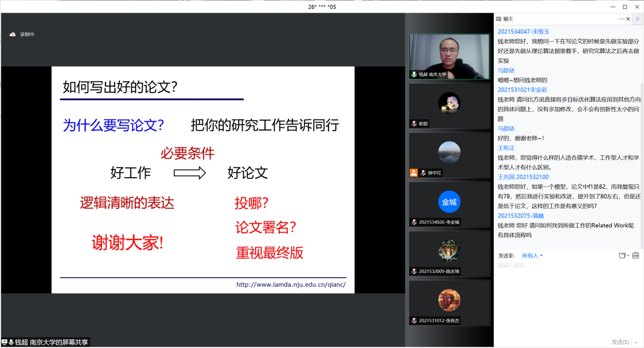644x348 pixels.
Task: Click the recording cloud icon
Action: (x=13, y=34)
